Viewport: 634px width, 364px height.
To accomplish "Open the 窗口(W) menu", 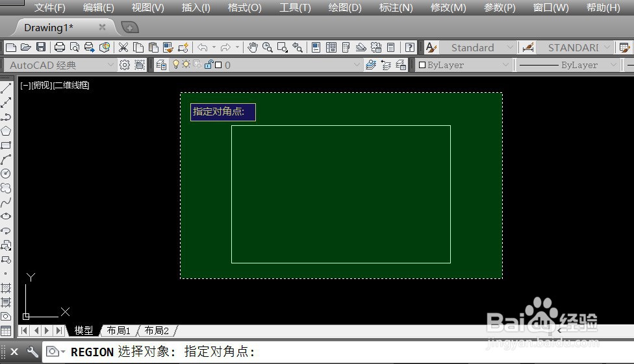I will click(x=550, y=7).
